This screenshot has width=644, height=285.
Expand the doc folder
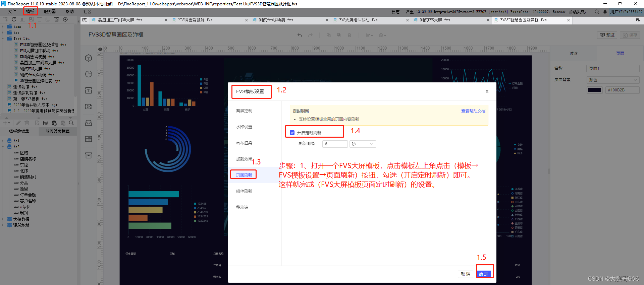(x=3, y=32)
